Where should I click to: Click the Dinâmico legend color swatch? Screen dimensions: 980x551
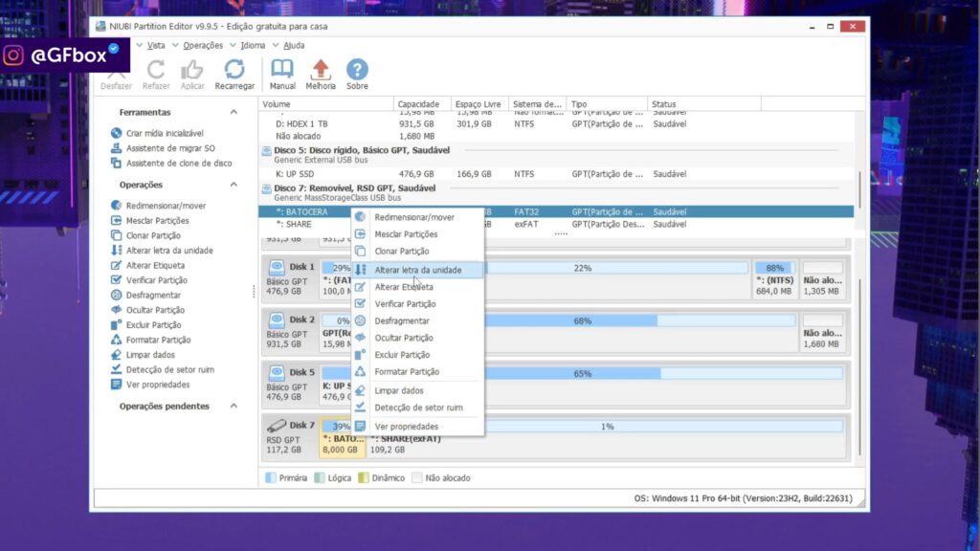pos(363,478)
